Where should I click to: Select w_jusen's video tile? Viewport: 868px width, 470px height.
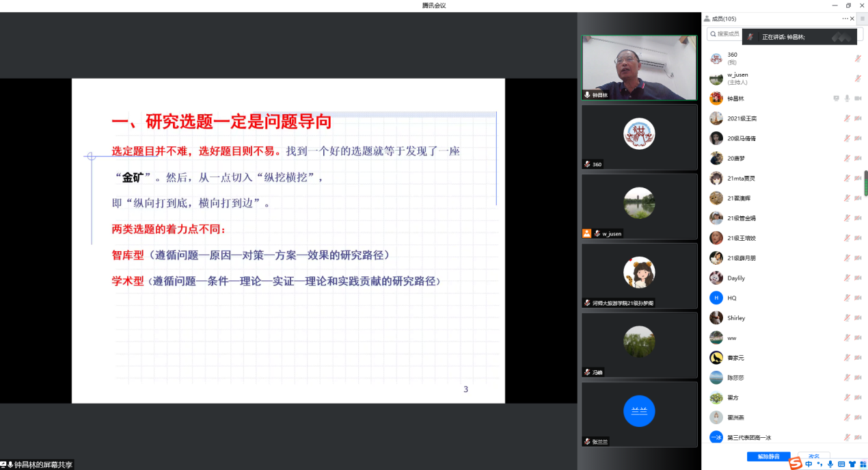click(x=639, y=206)
